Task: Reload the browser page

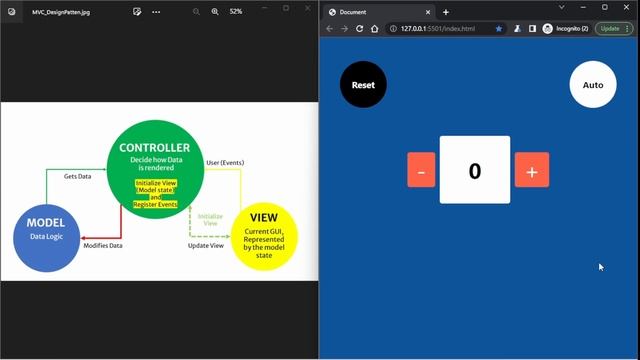Action: 360,29
